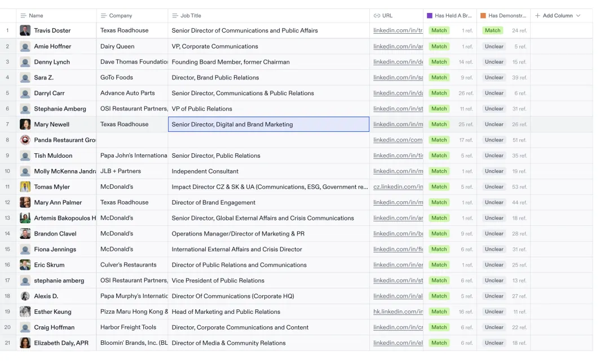Click the plus icon for Add Column
Screen dimensions: 609x364
tap(537, 16)
